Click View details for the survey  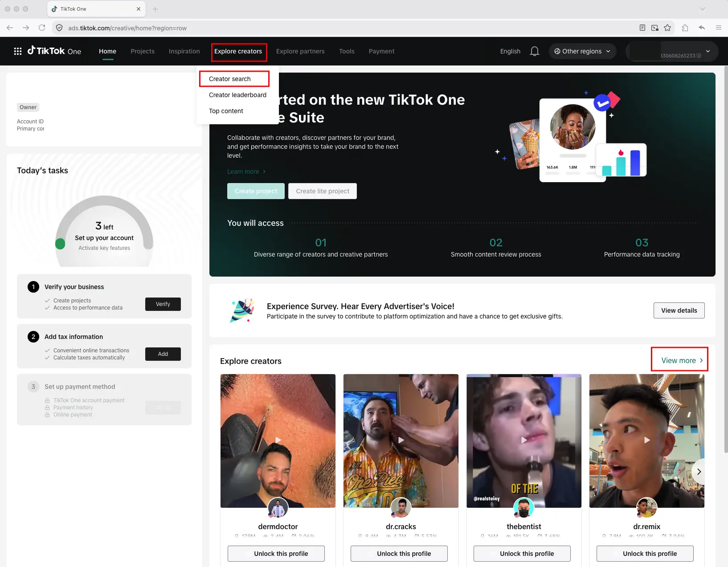pyautogui.click(x=679, y=310)
